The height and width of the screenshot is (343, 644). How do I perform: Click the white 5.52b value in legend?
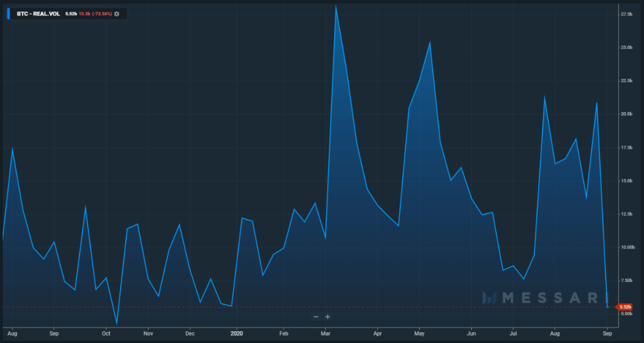tap(72, 13)
